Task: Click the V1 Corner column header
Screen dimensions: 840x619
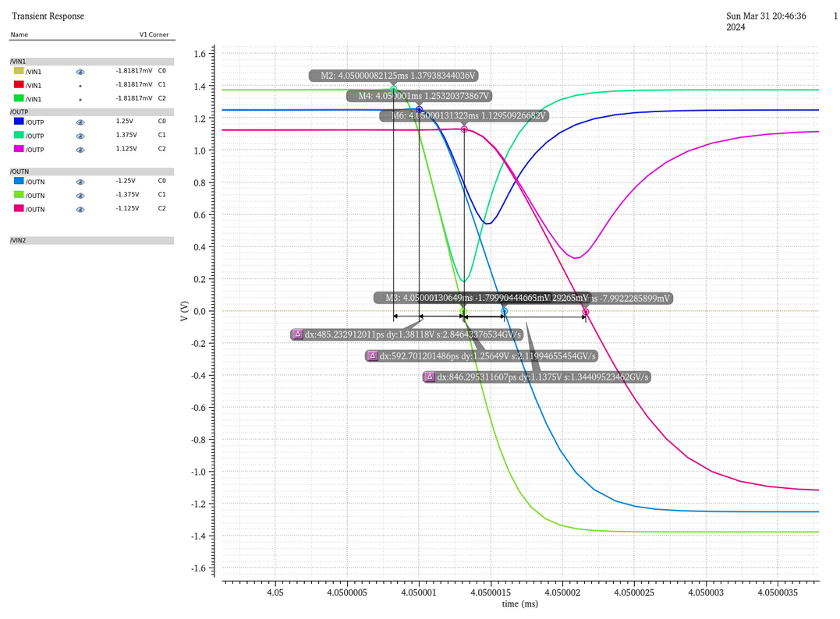Action: pos(154,35)
